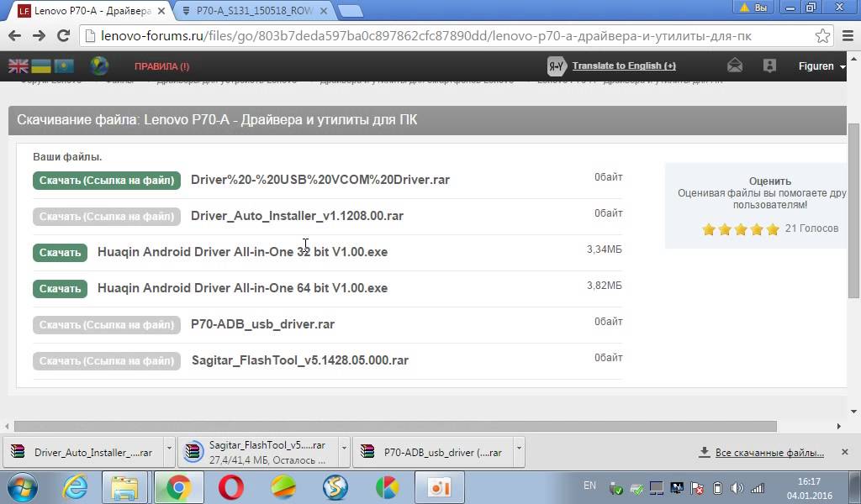
Task: Switch site language via the UK flag
Action: pos(18,66)
